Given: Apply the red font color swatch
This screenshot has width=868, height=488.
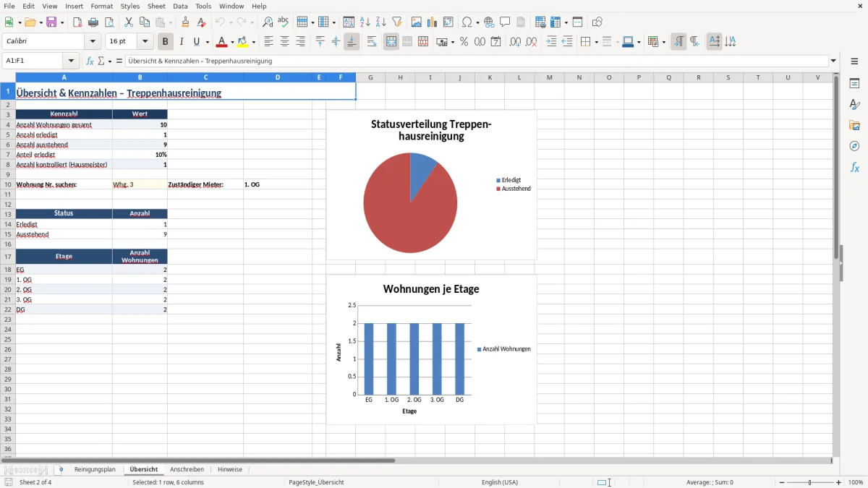Looking at the screenshot, I should click(222, 42).
